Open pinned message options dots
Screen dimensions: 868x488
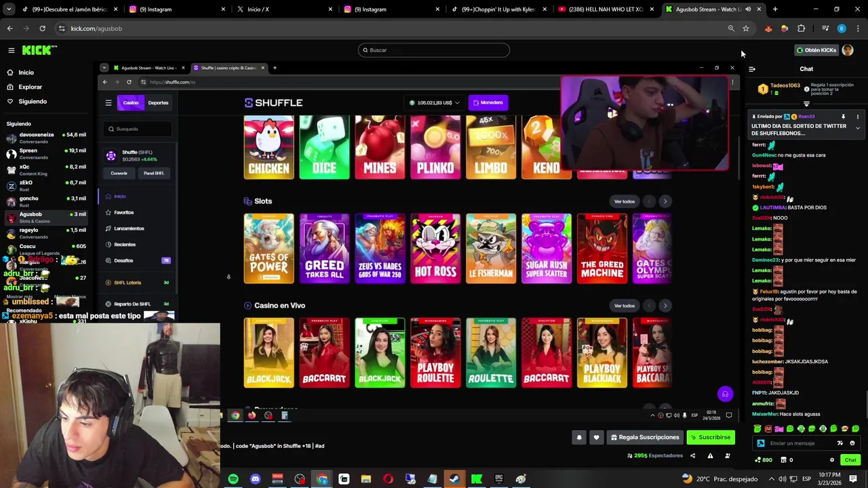pyautogui.click(x=857, y=117)
